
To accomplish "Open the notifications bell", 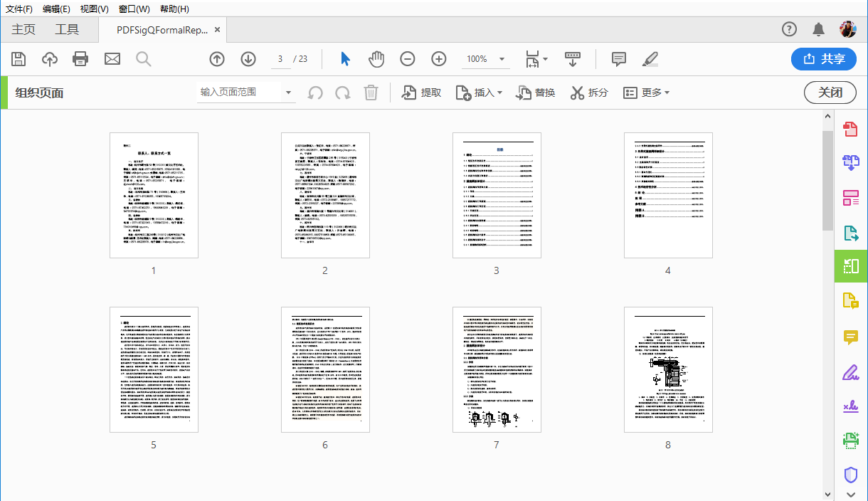I will (x=819, y=29).
